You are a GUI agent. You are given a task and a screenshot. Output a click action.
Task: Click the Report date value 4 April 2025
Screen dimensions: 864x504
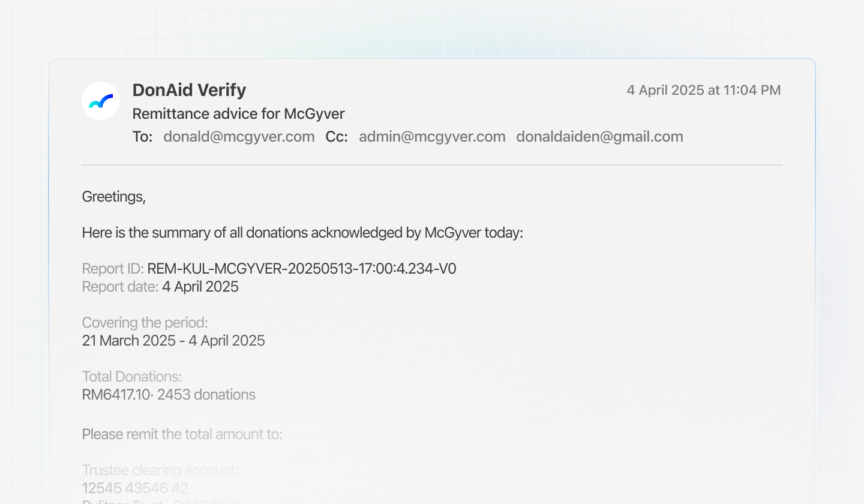pyautogui.click(x=200, y=287)
